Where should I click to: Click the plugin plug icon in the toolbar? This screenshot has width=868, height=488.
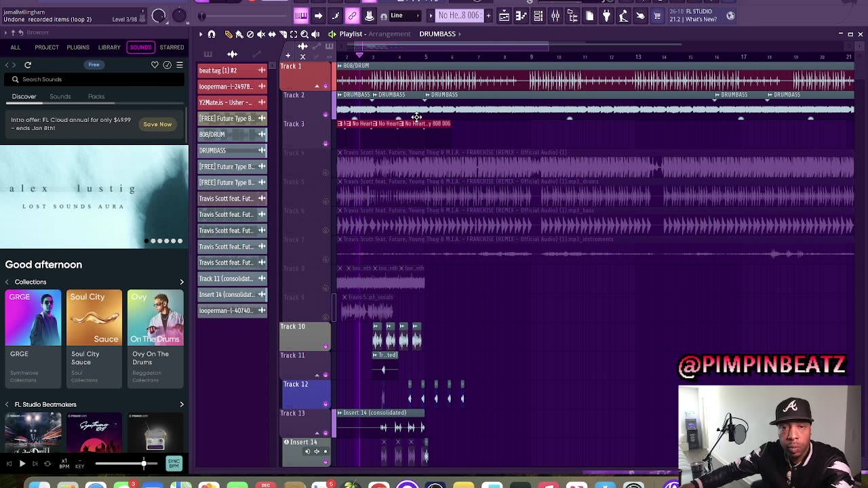tap(606, 16)
